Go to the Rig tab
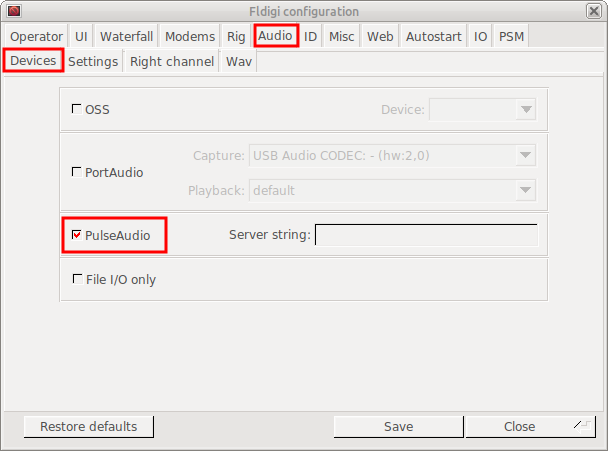Screen dimensions: 608x451 click(x=236, y=36)
